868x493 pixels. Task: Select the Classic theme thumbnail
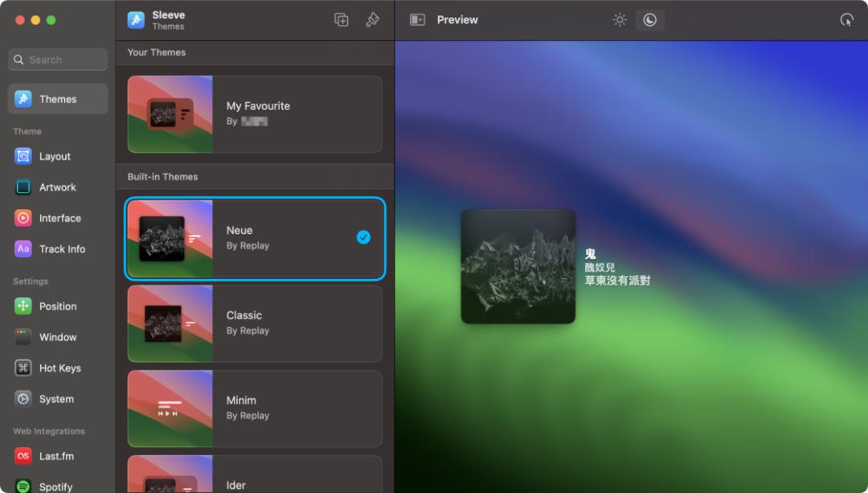point(170,323)
